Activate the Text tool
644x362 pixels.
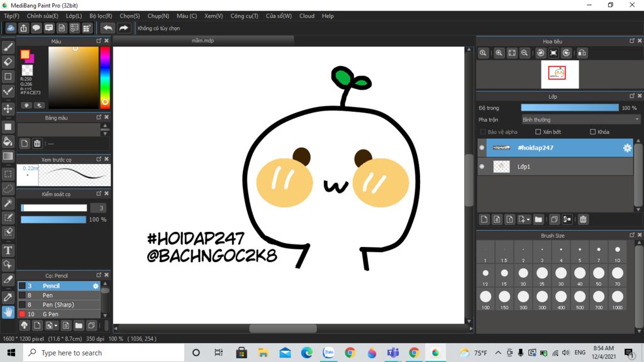coord(8,250)
